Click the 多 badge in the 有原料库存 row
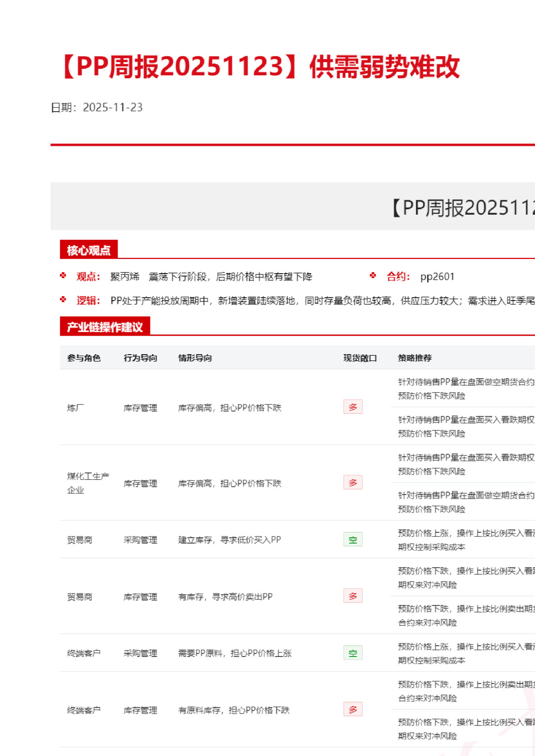 pos(353,709)
